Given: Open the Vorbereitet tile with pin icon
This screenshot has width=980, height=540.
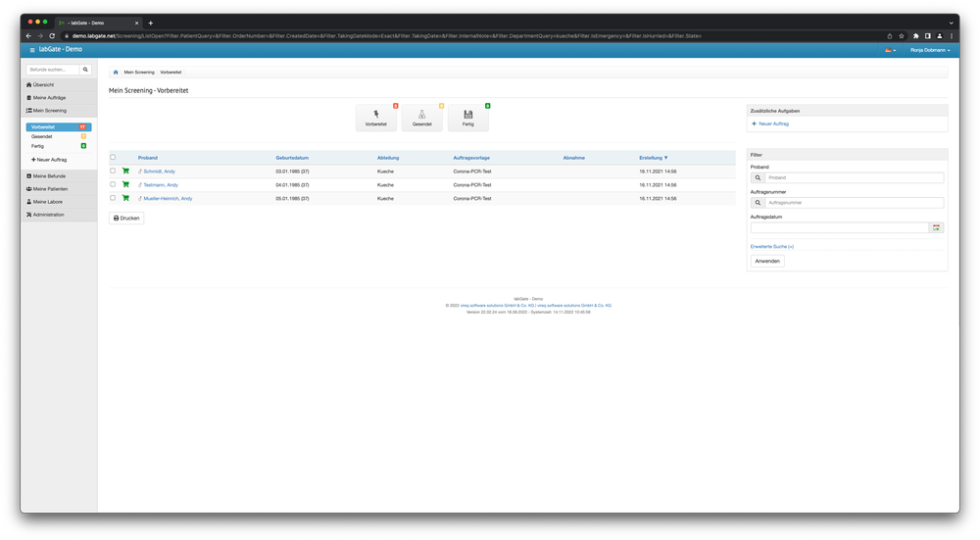Looking at the screenshot, I should 376,119.
